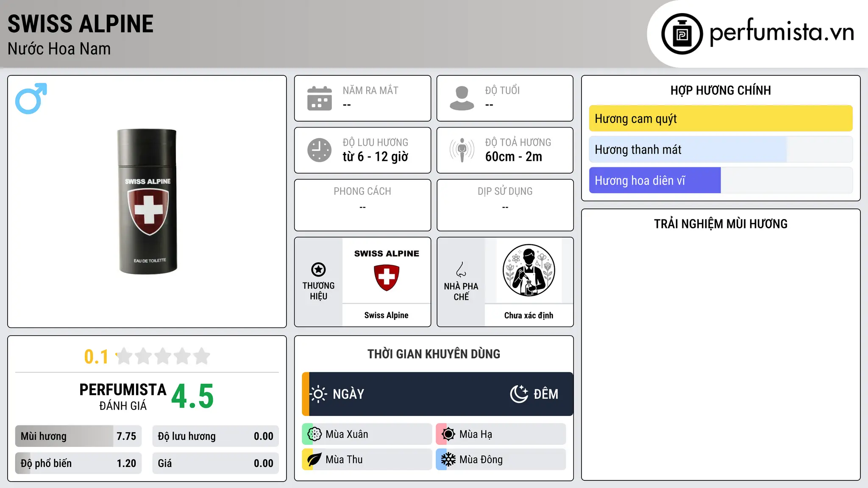Screen dimensions: 868x488
Task: Click the moon icon next to Đêm
Action: tap(519, 394)
